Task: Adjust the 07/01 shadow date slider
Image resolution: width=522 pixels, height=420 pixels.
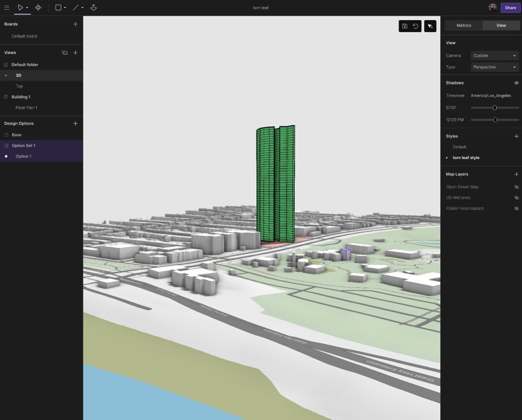Action: tap(495, 108)
